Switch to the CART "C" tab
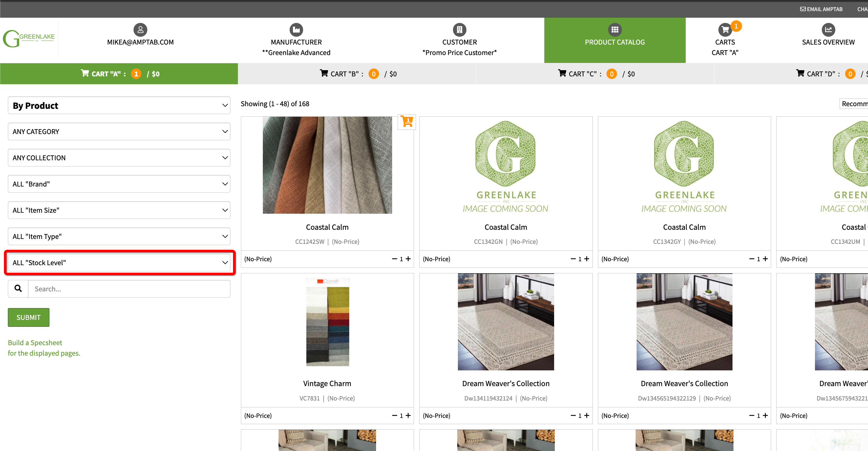Screen dimensions: 868x451 [x=595, y=73]
